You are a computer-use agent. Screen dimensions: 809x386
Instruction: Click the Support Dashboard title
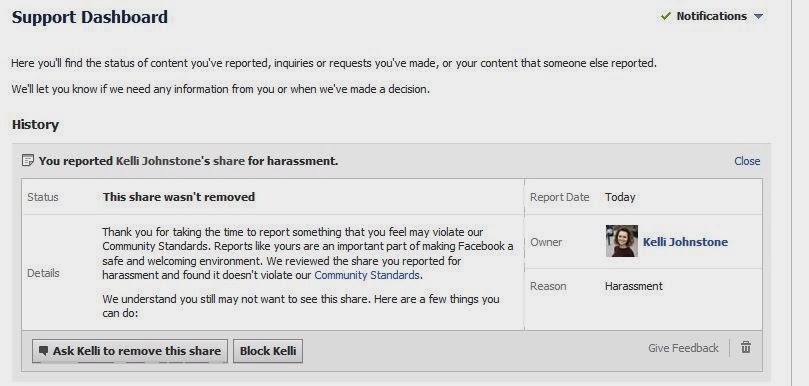point(90,17)
